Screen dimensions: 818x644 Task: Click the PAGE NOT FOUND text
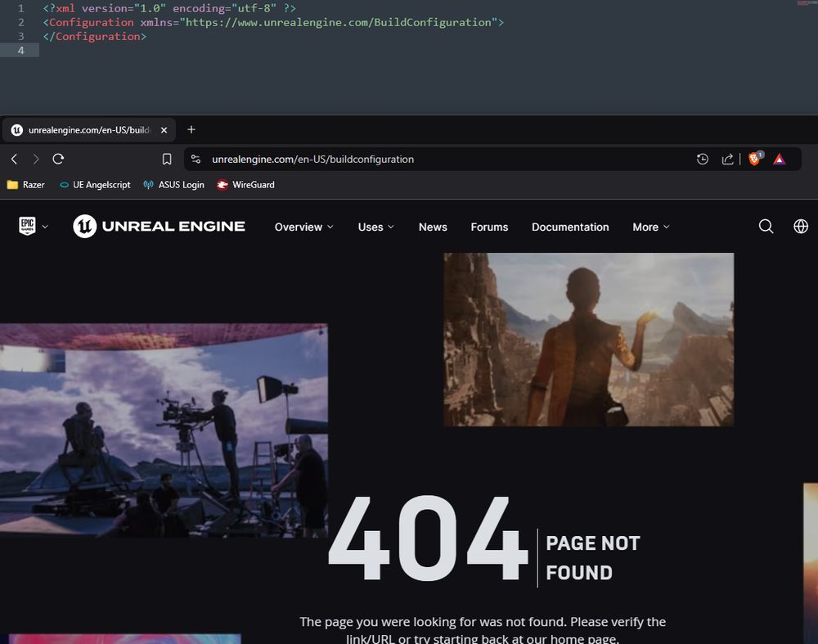pos(592,558)
